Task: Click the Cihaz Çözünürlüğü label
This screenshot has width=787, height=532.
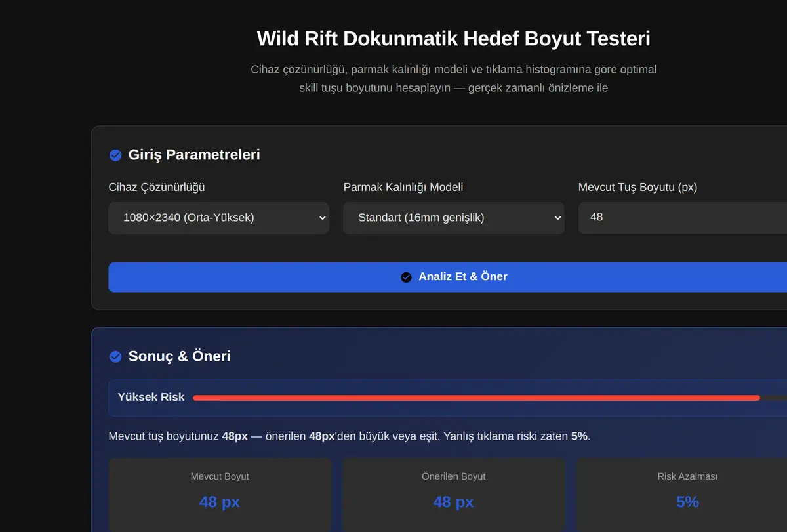Action: coord(157,188)
